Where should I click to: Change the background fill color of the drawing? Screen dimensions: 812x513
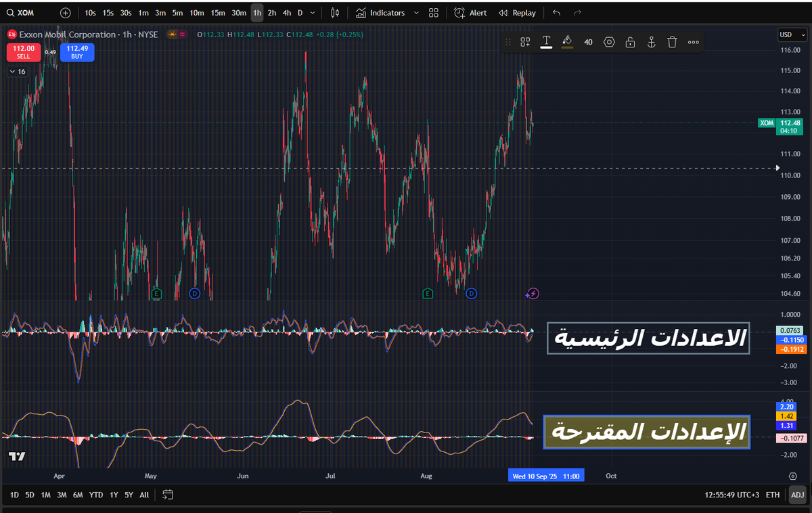point(567,42)
